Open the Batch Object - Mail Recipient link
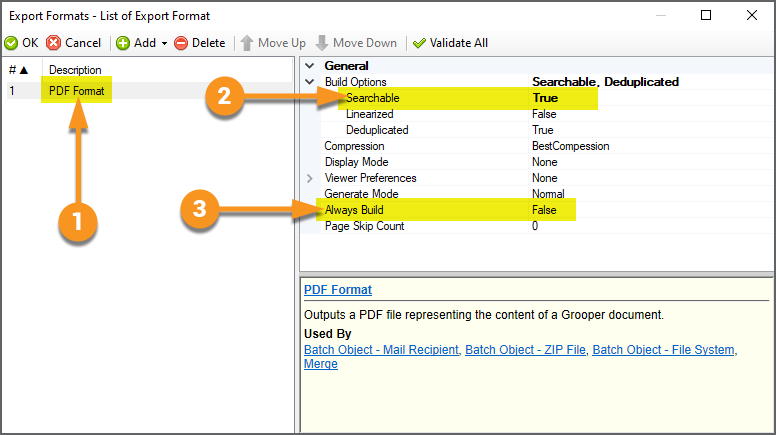The height and width of the screenshot is (435, 776). coord(381,350)
